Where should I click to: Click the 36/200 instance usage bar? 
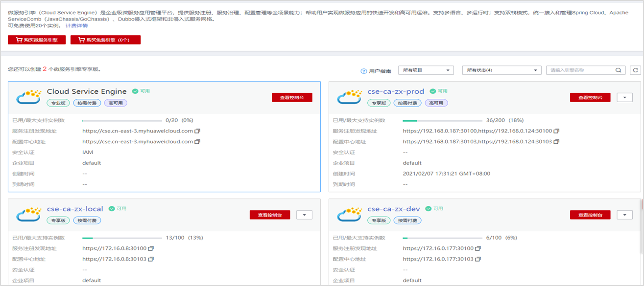(443, 120)
